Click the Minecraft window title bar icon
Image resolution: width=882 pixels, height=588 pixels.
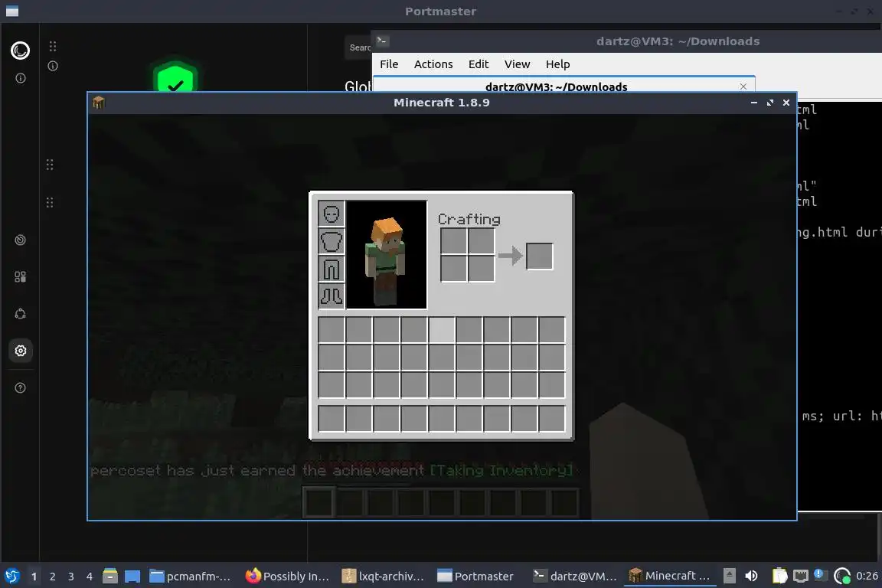[99, 103]
